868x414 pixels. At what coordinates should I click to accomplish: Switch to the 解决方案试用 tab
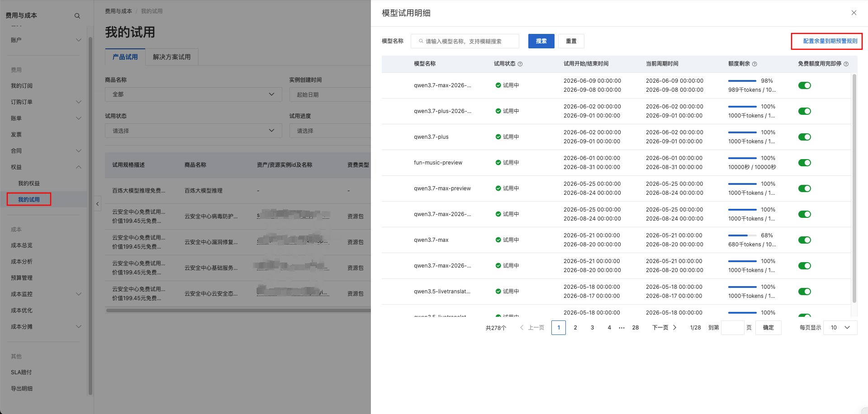pos(172,57)
